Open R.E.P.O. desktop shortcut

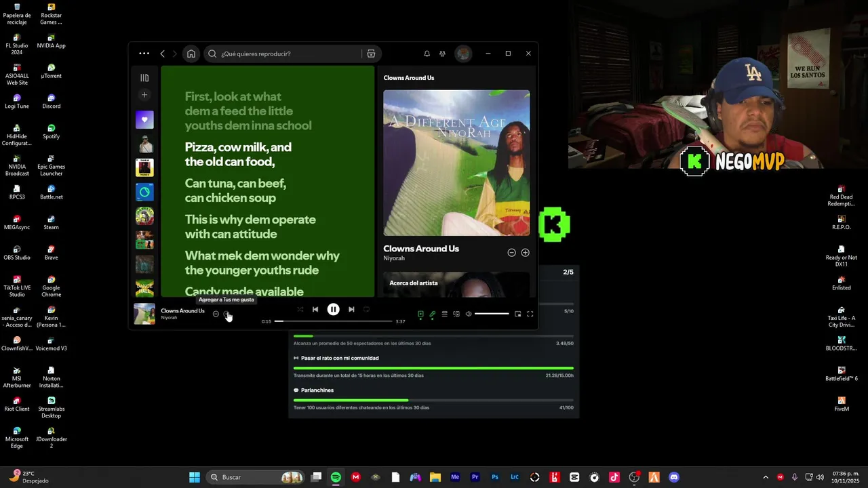[842, 222]
